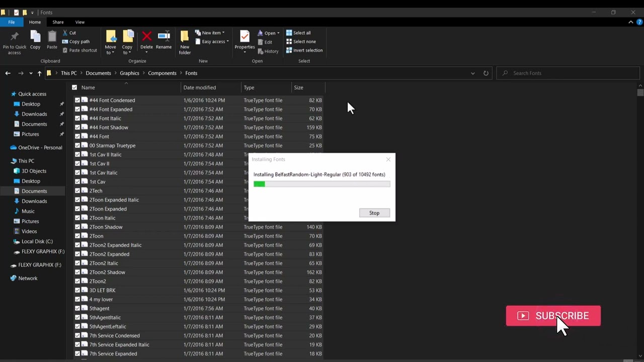
Task: Open the File tab
Action: click(x=11, y=22)
